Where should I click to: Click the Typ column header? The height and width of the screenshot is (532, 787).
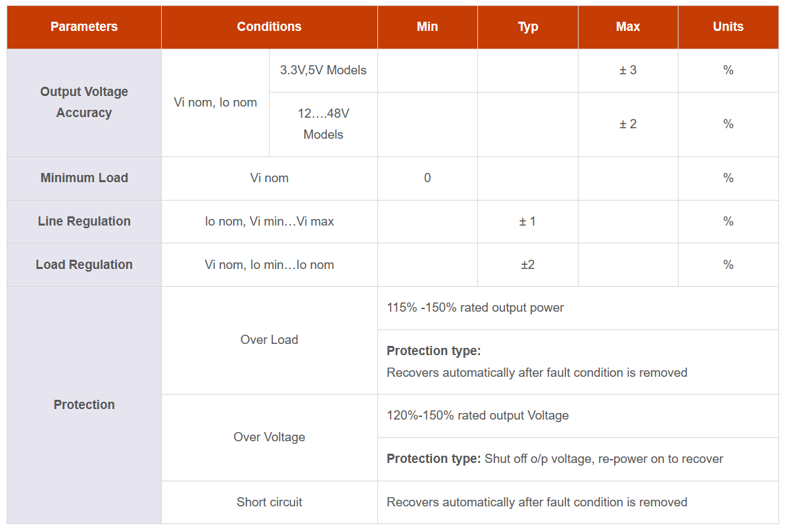(527, 27)
